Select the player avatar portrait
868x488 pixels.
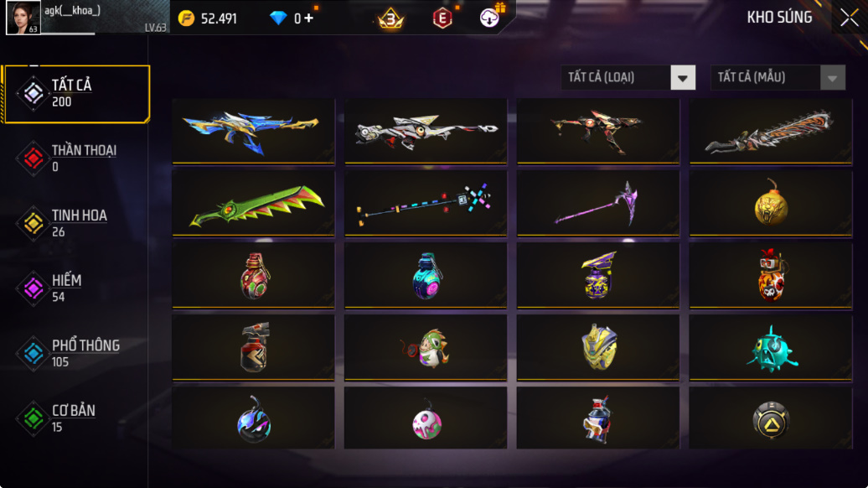[23, 18]
